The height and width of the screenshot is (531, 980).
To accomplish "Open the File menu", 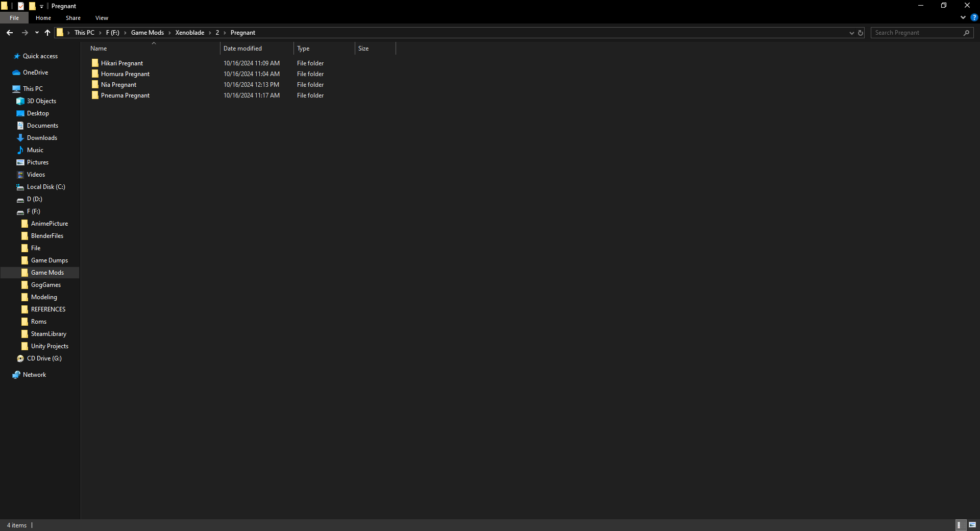I will point(14,18).
